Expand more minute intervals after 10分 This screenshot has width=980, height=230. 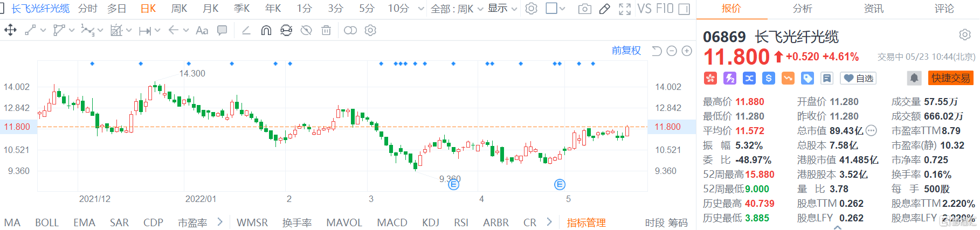coord(421,9)
